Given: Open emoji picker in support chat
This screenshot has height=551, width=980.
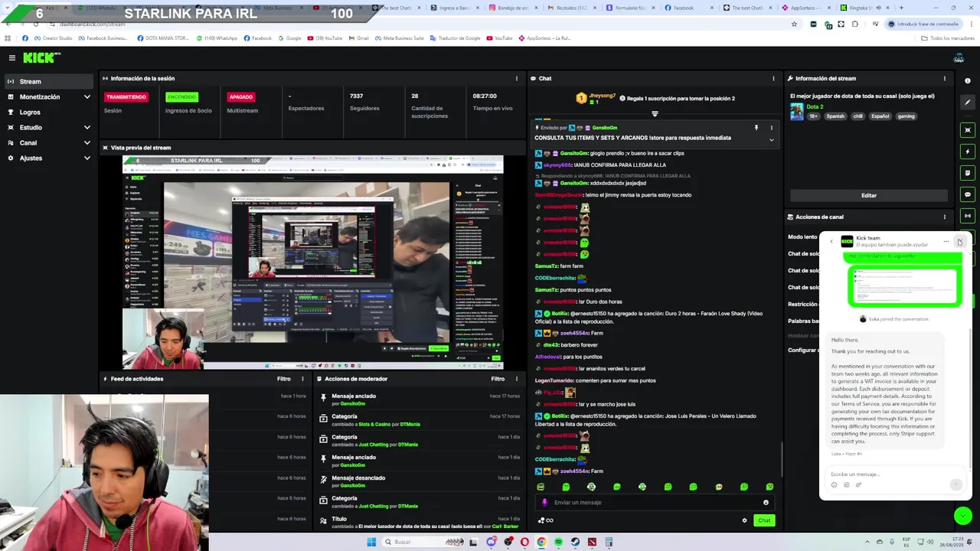Looking at the screenshot, I should [x=835, y=484].
